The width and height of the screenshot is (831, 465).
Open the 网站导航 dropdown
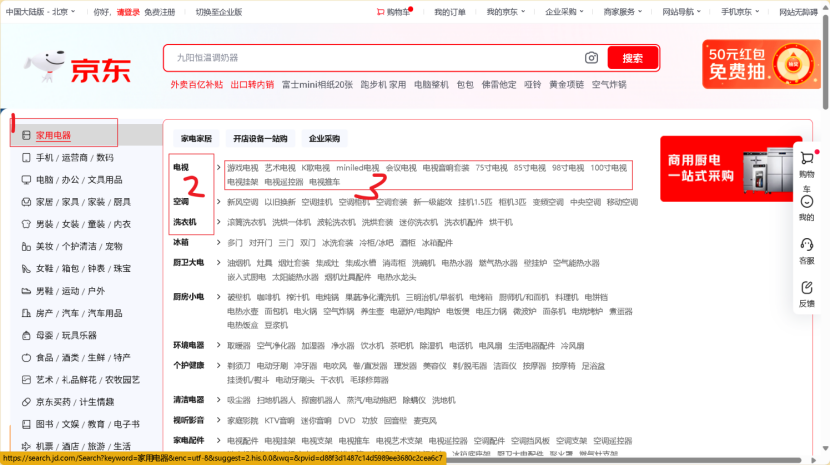point(681,12)
